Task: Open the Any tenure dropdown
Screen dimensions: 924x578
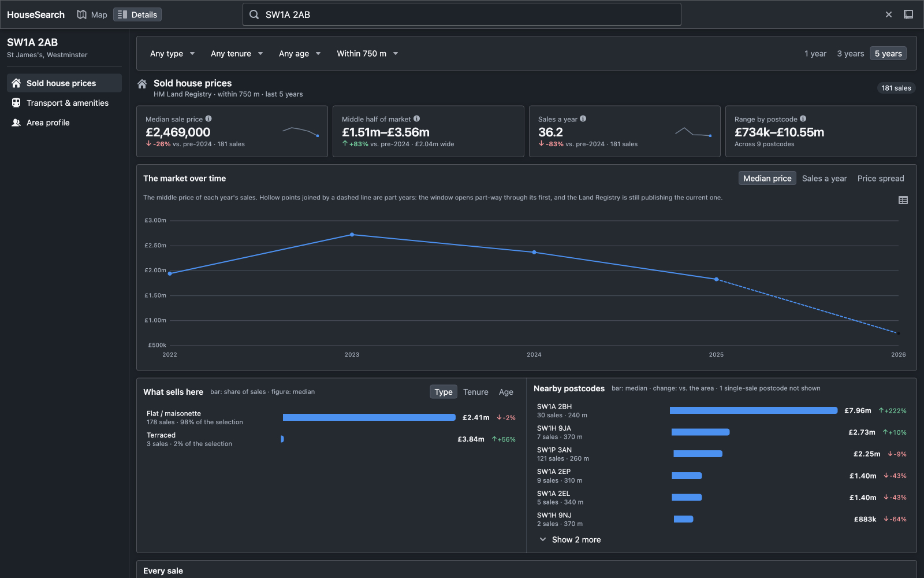Action: point(237,54)
